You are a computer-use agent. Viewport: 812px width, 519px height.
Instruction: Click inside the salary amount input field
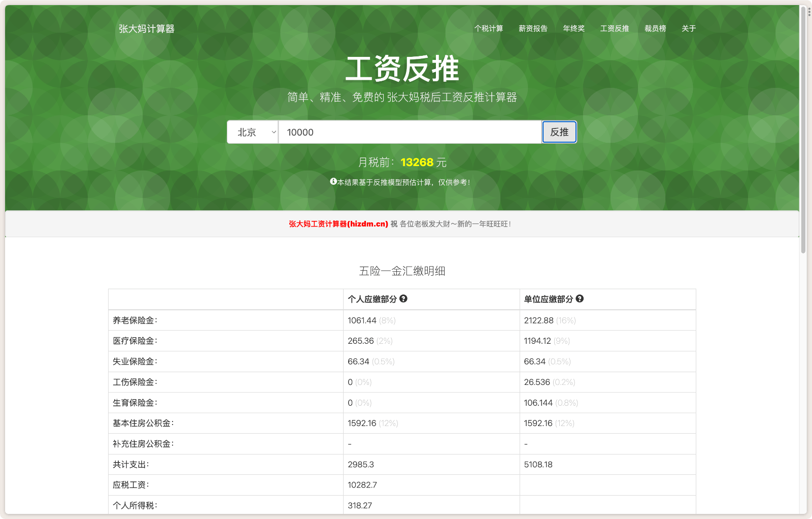tap(409, 132)
